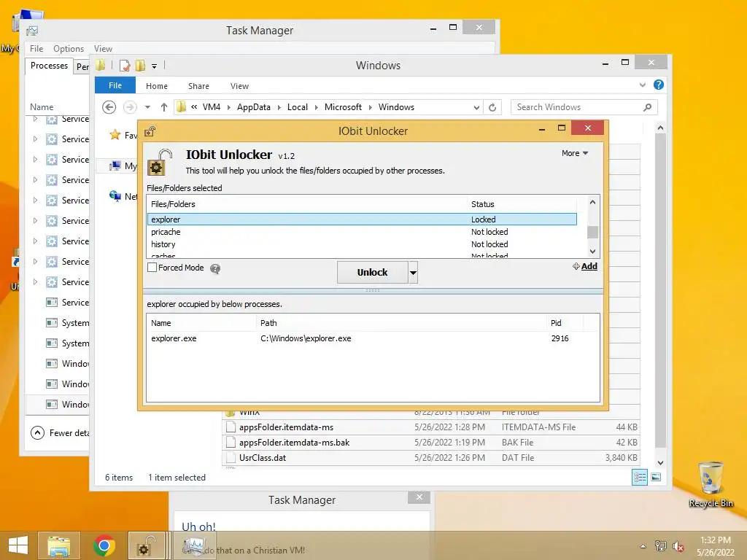Open the Recycle Bin on the desktop
The image size is (747, 560).
tap(711, 485)
